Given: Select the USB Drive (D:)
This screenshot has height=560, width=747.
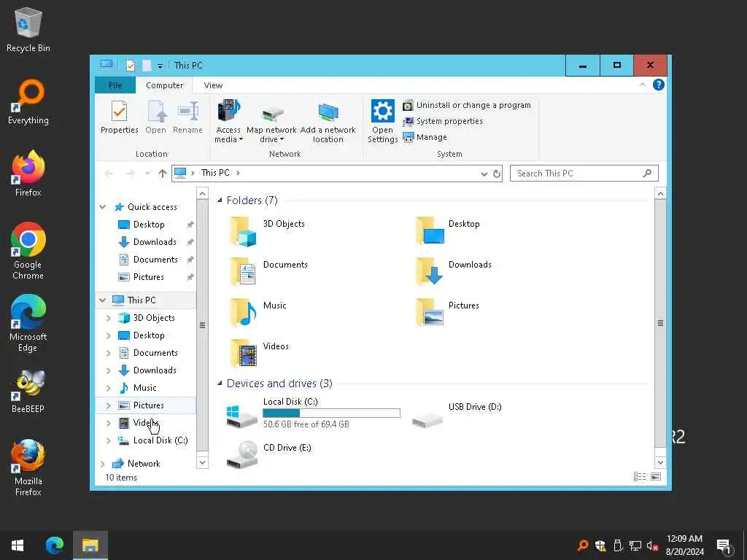Looking at the screenshot, I should click(457, 414).
